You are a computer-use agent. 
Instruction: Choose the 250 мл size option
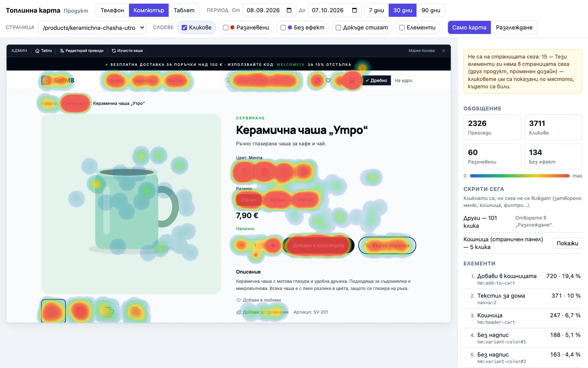[249, 200]
